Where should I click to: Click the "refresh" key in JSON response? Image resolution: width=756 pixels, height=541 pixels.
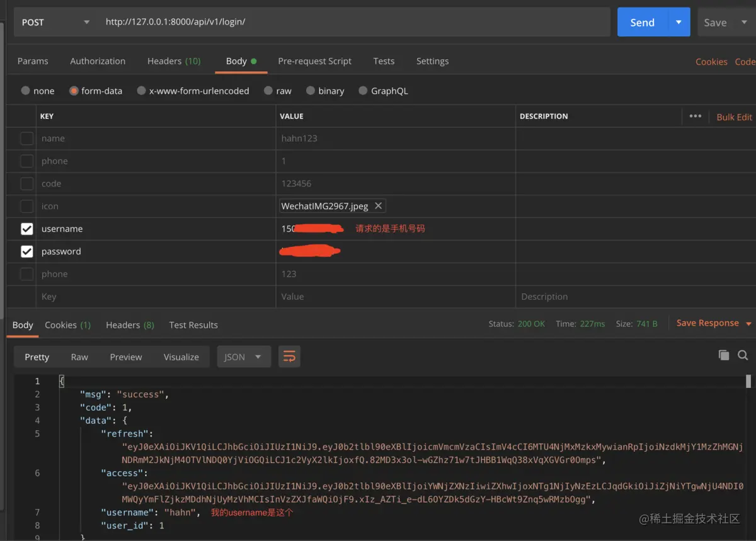tap(125, 433)
